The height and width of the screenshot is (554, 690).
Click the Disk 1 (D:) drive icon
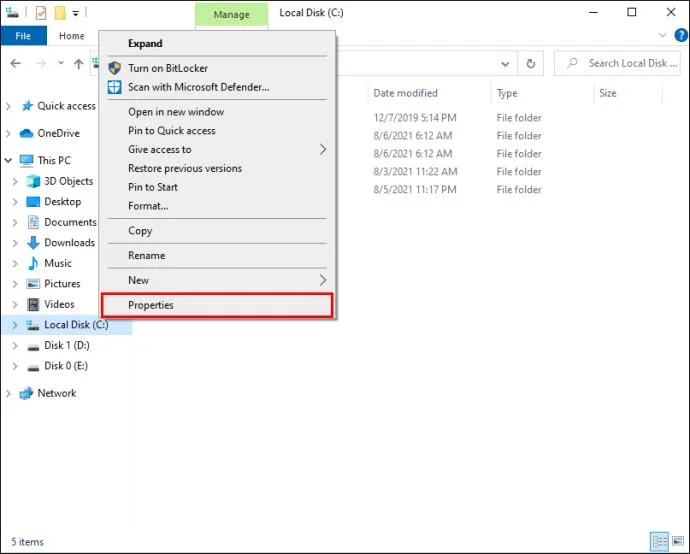point(33,347)
